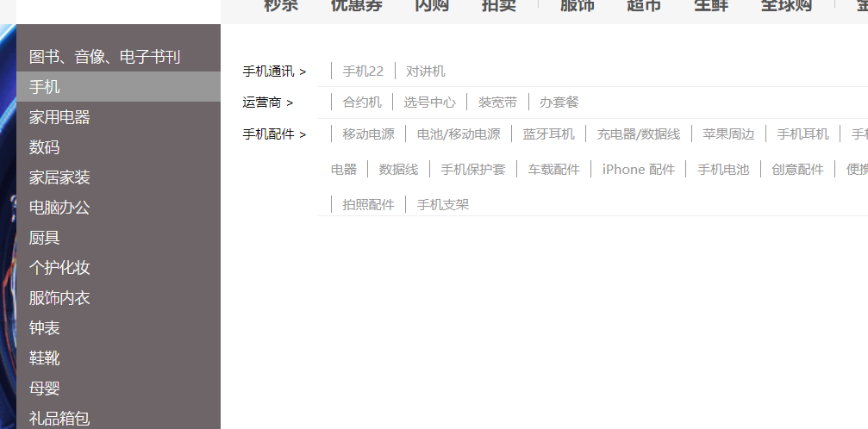Go to 服饰内衣 category

pos(59,298)
